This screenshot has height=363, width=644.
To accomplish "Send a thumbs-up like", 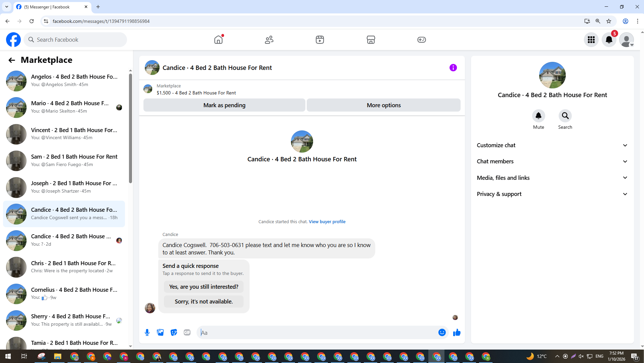I will (x=457, y=333).
